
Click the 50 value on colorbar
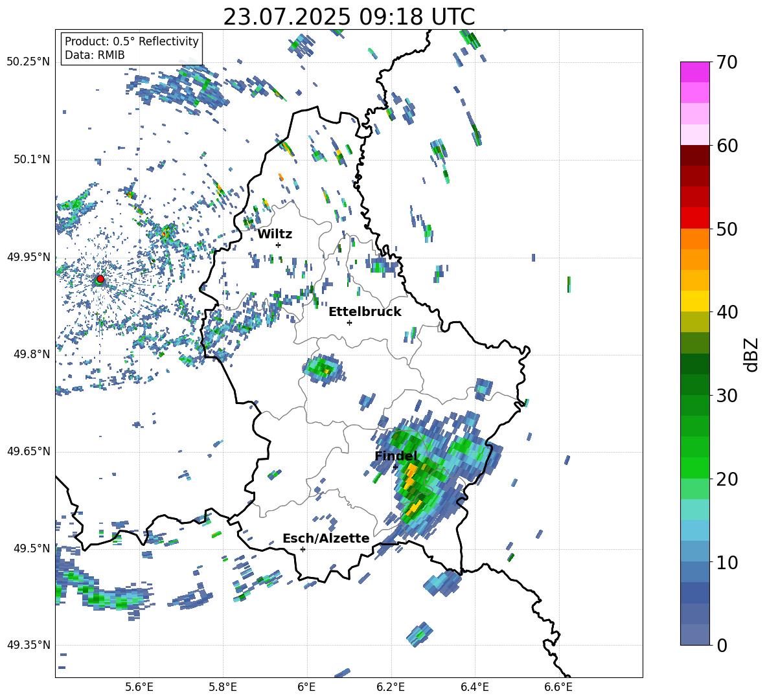[x=727, y=229]
